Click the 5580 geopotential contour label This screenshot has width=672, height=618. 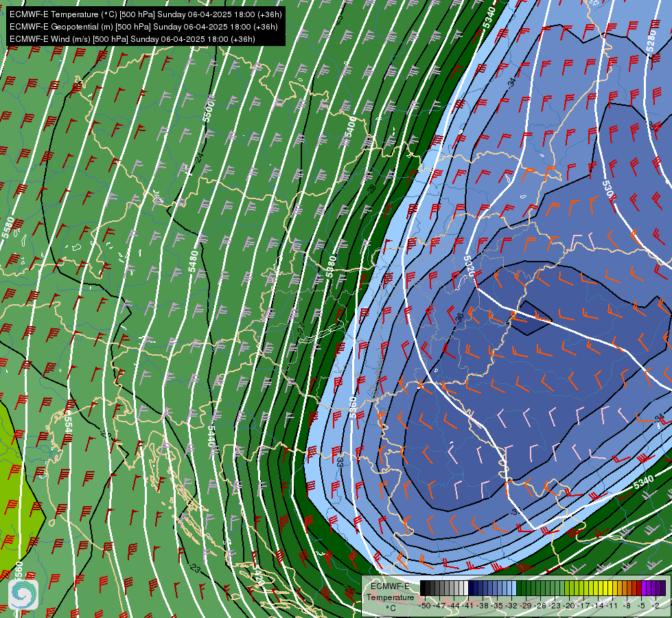pos(8,228)
